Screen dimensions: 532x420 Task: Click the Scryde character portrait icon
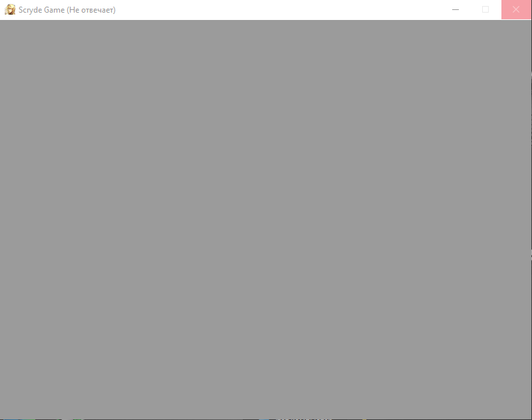9,10
